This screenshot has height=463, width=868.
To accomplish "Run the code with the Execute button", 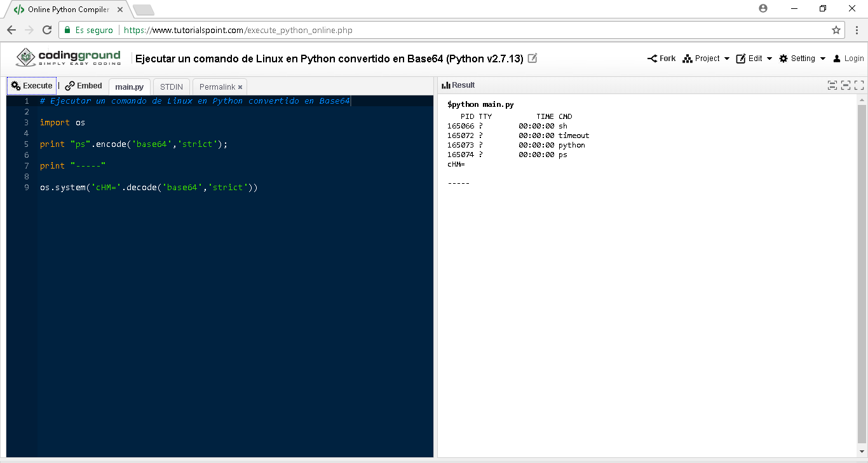I will click(32, 86).
